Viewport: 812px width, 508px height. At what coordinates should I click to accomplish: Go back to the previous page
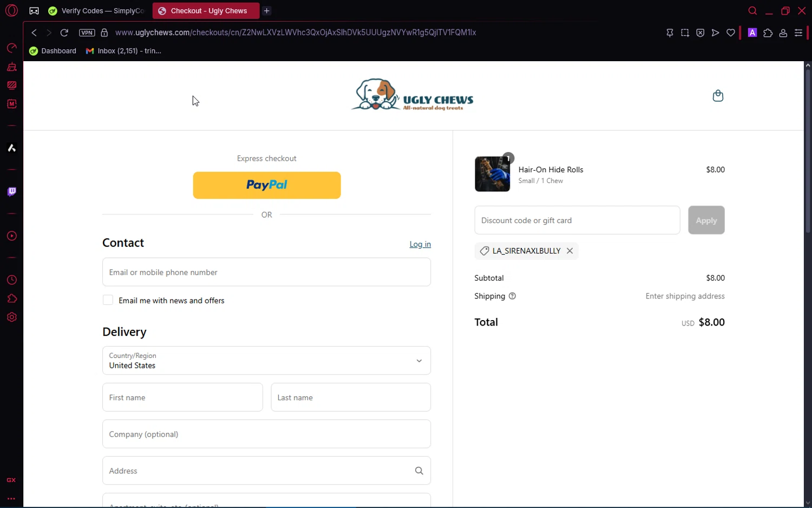(x=34, y=32)
